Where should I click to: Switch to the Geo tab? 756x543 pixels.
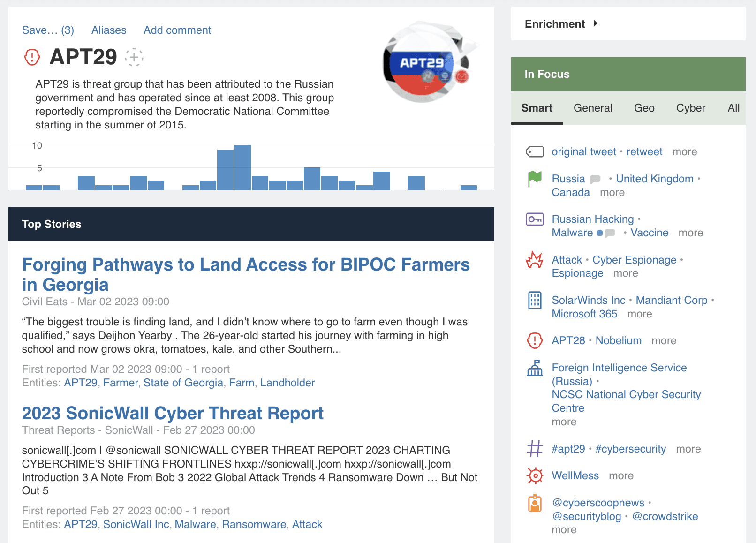(x=644, y=108)
